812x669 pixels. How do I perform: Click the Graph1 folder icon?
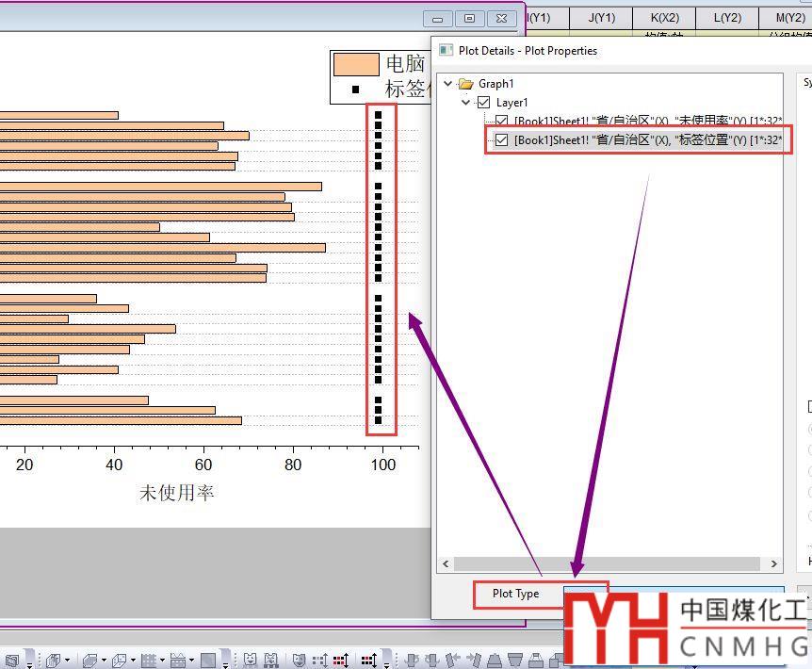click(465, 84)
